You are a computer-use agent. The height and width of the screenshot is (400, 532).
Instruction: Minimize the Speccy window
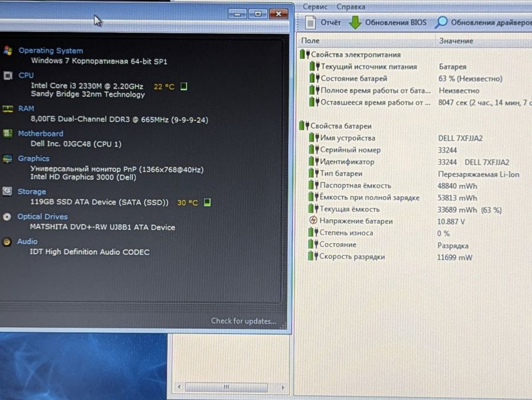[238, 14]
